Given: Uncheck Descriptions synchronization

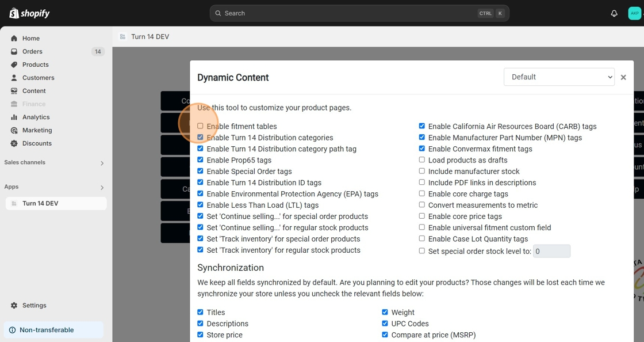Looking at the screenshot, I should point(200,323).
